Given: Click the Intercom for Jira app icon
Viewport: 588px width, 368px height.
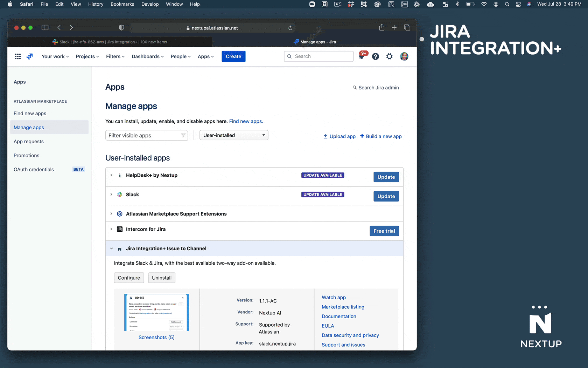Looking at the screenshot, I should click(120, 229).
